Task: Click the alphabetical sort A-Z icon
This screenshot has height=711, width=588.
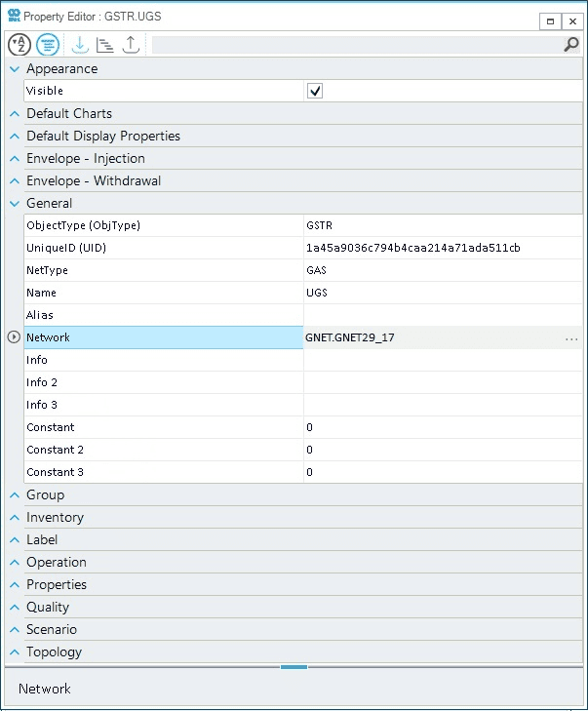Action: [20, 44]
